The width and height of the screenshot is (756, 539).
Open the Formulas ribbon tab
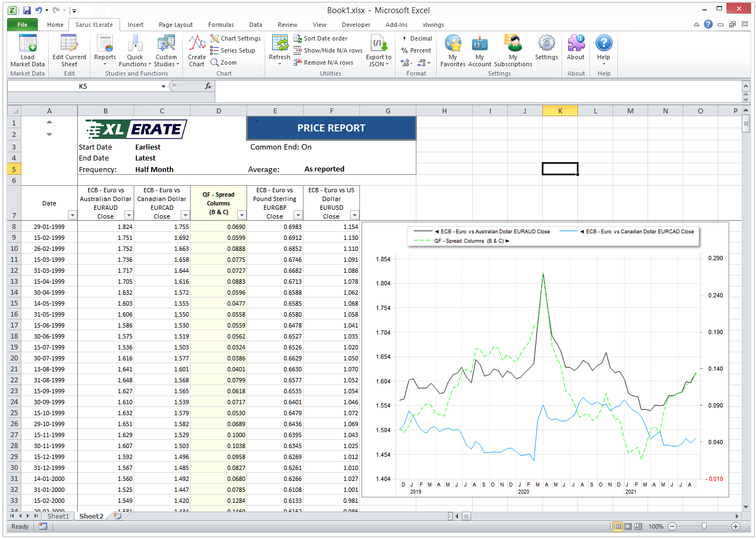221,25
